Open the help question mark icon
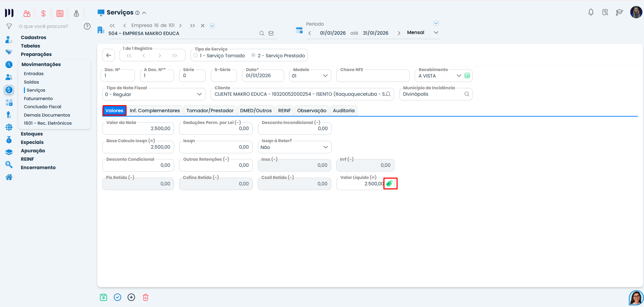644x307 pixels. pos(87,26)
